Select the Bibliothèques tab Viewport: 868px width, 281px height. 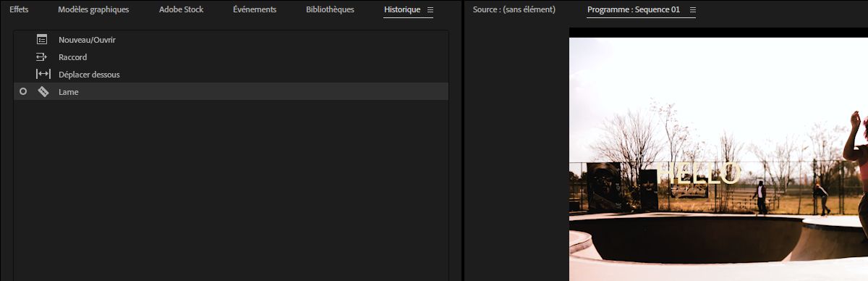[330, 10]
